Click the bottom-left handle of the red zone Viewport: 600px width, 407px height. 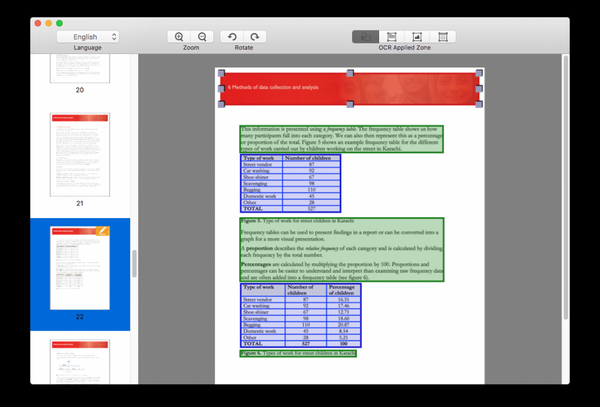[221, 104]
